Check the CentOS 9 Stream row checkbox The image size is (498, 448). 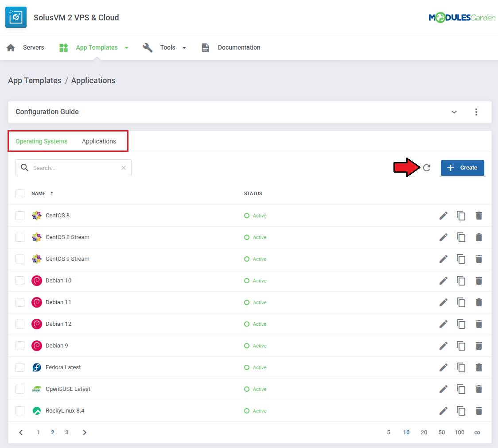click(20, 259)
